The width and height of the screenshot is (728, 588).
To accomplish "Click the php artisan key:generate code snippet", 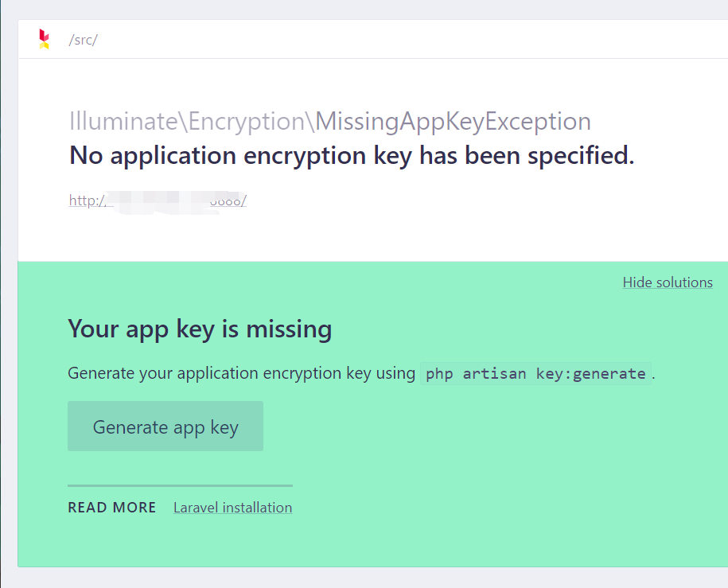I will [x=535, y=373].
